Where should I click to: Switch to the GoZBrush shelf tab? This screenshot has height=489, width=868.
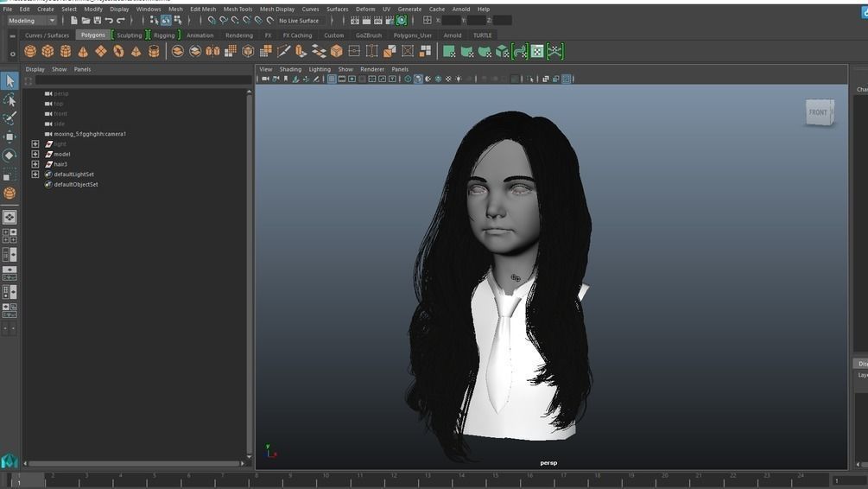point(368,35)
